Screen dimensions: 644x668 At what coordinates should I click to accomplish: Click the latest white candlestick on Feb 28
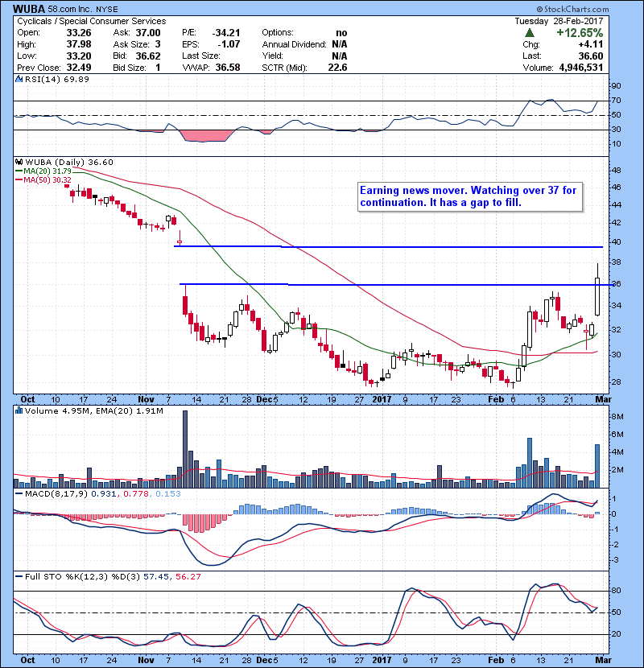[597, 296]
